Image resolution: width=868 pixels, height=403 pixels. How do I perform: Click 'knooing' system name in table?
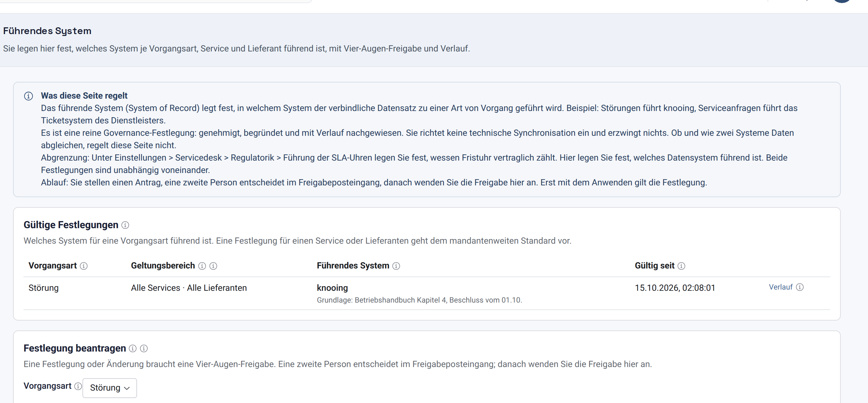pos(332,288)
